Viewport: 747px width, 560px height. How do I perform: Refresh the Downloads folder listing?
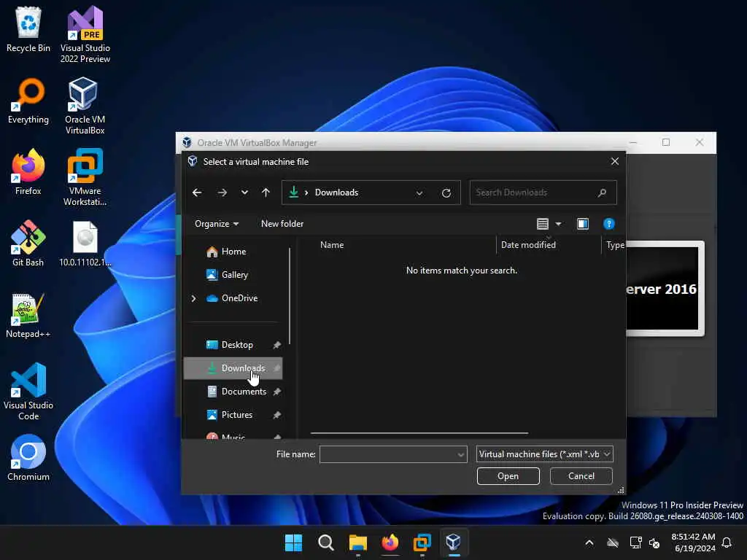446,192
